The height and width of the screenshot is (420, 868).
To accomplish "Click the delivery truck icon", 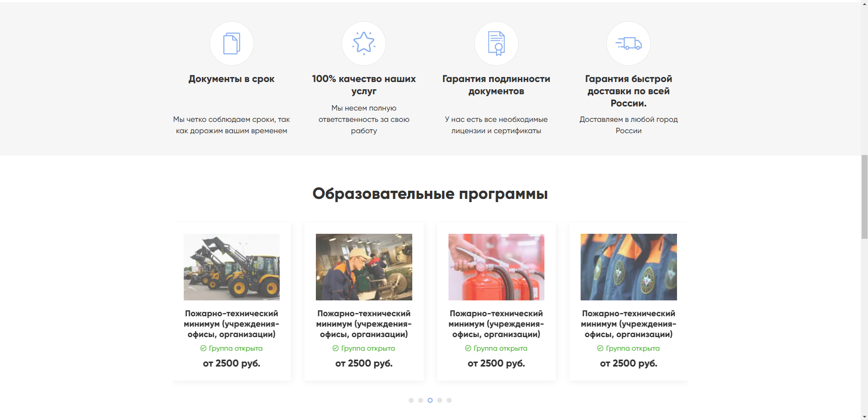I will click(x=629, y=43).
